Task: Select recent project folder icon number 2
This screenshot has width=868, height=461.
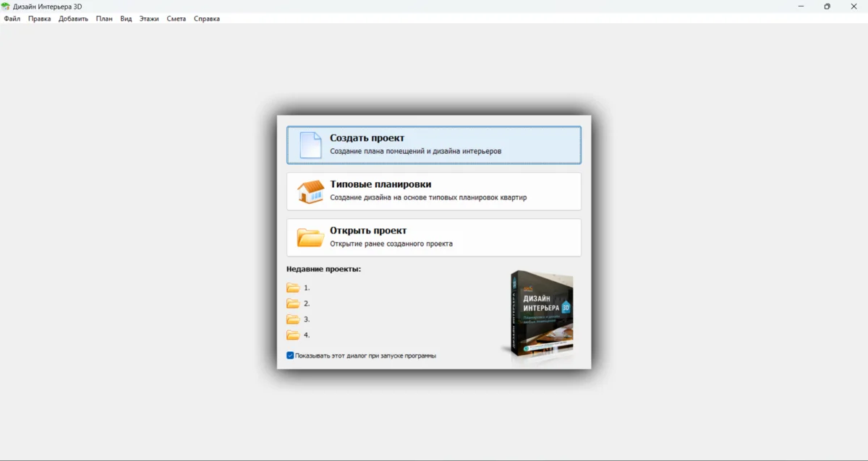Action: [293, 303]
